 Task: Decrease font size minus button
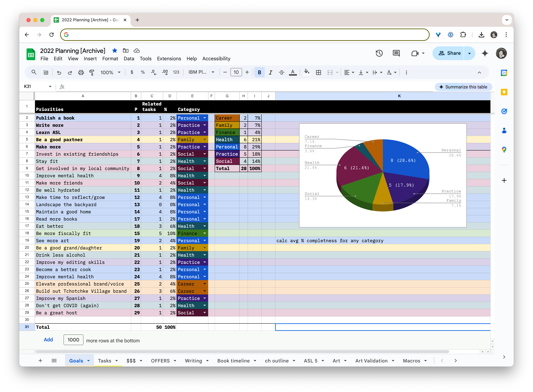pyautogui.click(x=225, y=72)
